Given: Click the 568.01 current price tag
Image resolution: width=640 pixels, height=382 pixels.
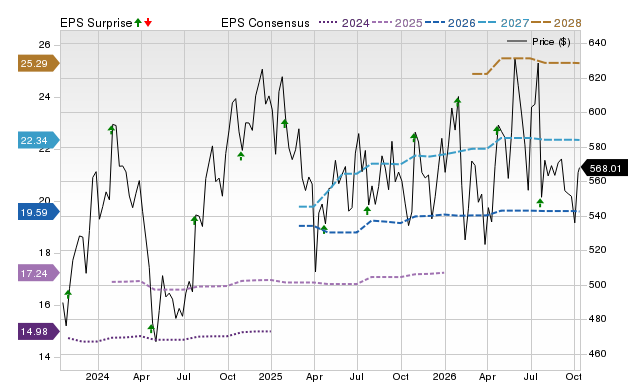Looking at the screenshot, I should pyautogui.click(x=604, y=168).
